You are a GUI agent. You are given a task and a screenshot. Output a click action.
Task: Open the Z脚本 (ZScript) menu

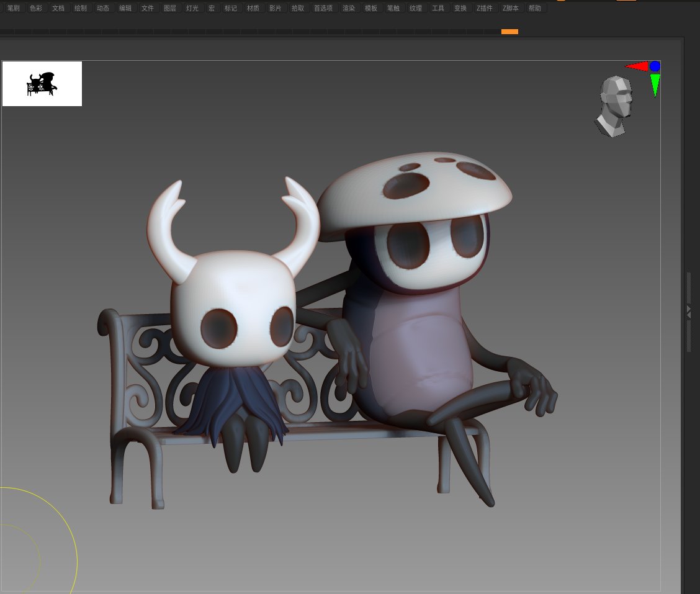(x=510, y=8)
